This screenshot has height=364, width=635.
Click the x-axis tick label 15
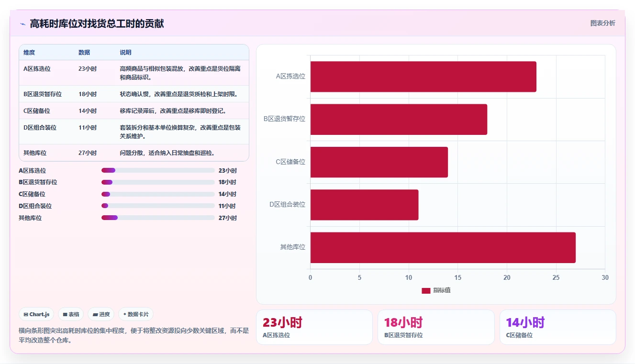pos(457,277)
